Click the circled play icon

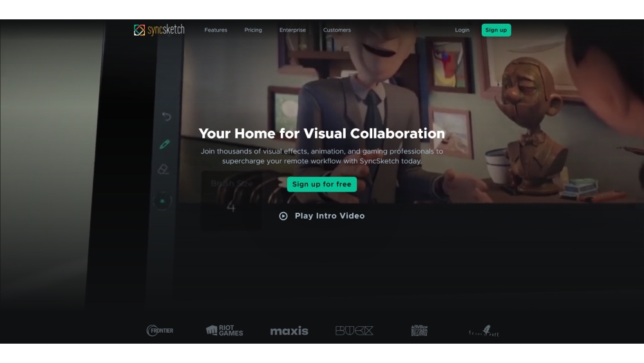[x=283, y=216]
